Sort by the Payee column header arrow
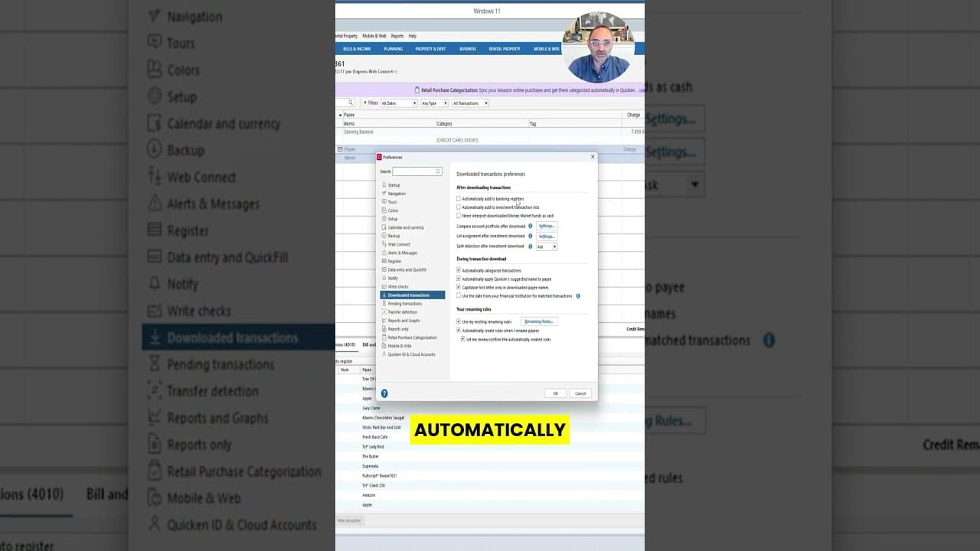The width and height of the screenshot is (980, 551). point(341,115)
